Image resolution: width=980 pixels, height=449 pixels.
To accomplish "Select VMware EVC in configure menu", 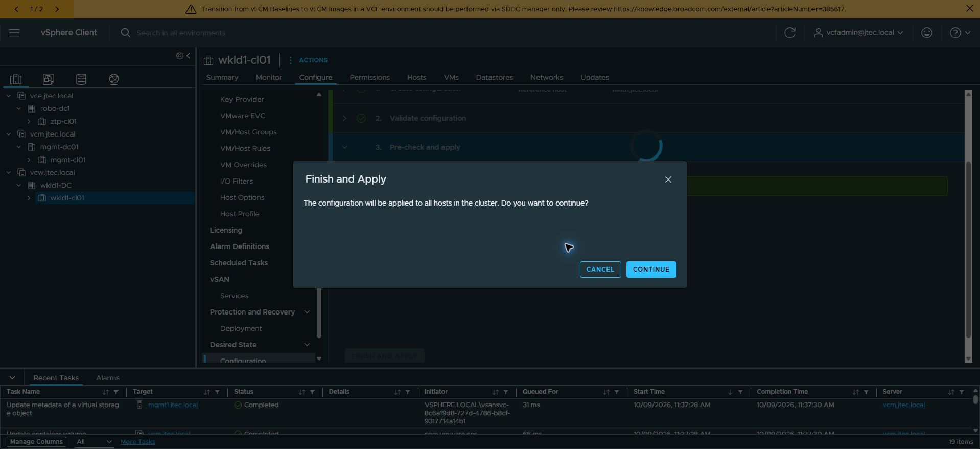I will pos(243,116).
